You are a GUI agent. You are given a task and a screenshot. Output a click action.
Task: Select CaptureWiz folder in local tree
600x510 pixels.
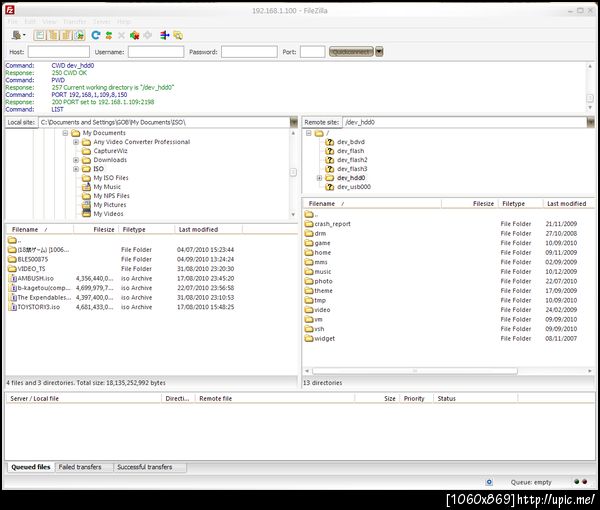tap(110, 151)
